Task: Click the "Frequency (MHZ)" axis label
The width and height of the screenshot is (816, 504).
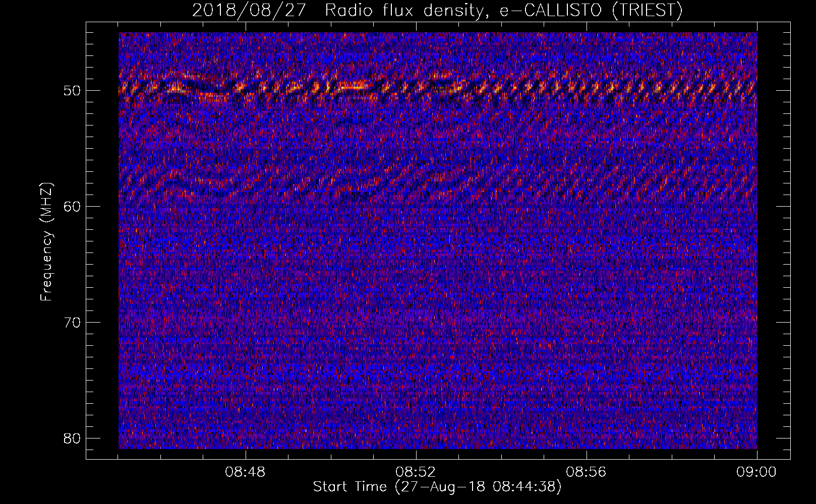Action: click(x=46, y=242)
